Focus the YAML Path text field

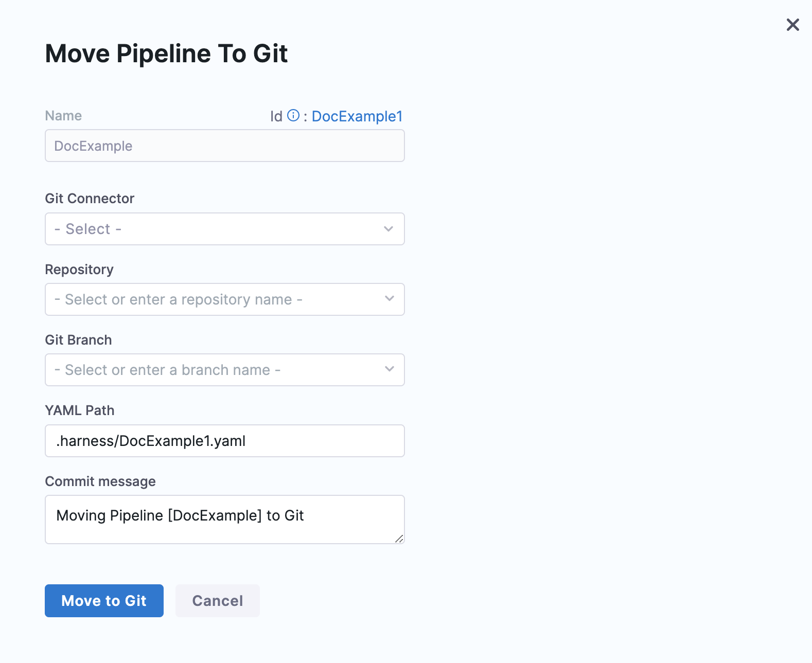click(x=224, y=441)
